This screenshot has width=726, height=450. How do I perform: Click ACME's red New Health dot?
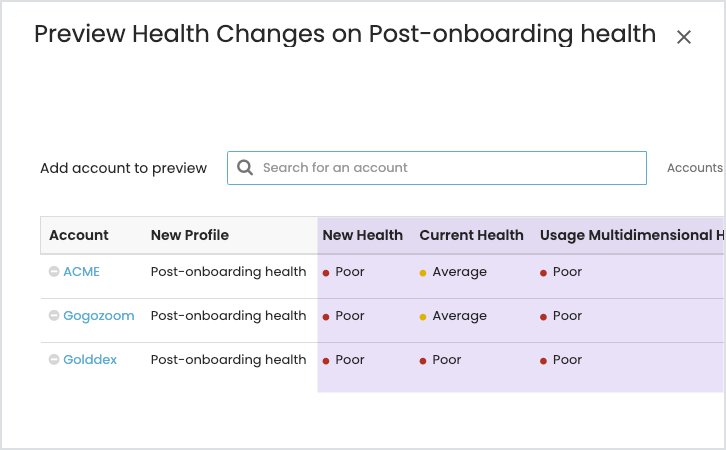(x=326, y=273)
